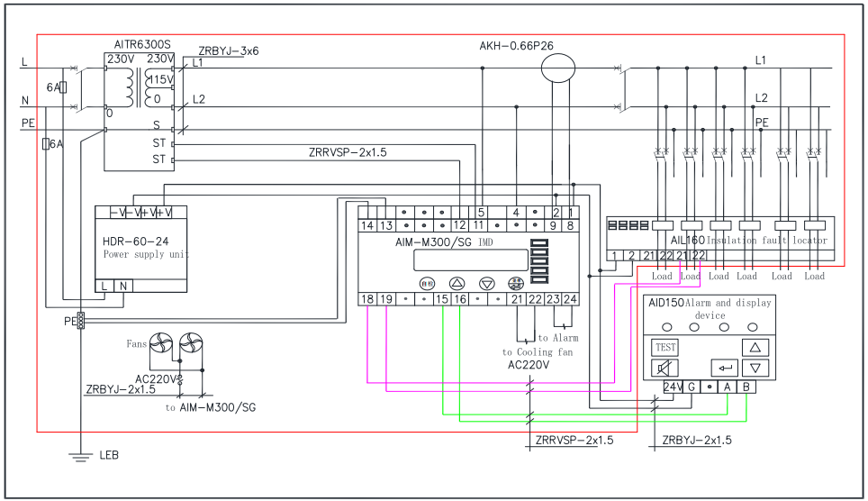Click the "to Cooling fan" label

click(x=538, y=352)
